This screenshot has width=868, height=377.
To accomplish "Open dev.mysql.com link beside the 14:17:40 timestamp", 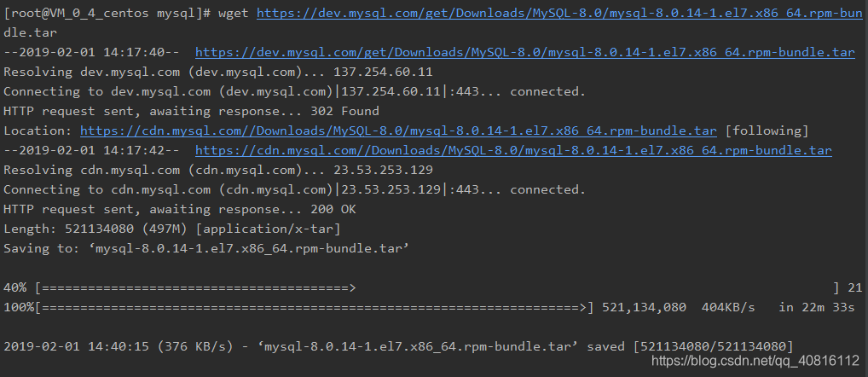I will [x=524, y=52].
